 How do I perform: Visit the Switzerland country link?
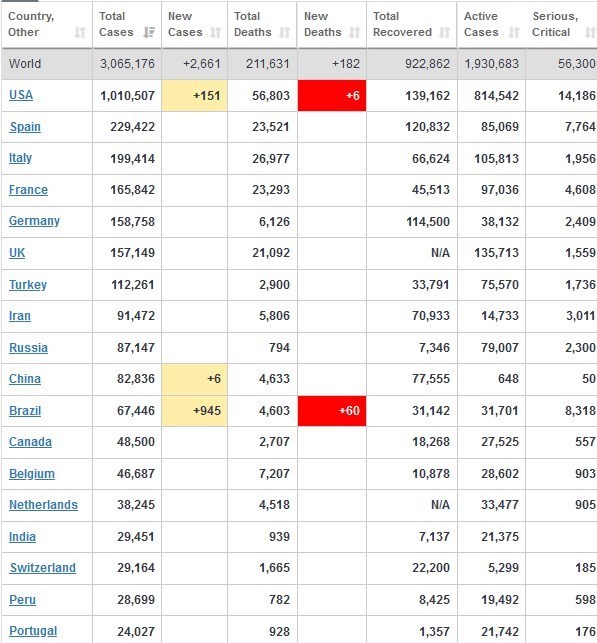43,568
